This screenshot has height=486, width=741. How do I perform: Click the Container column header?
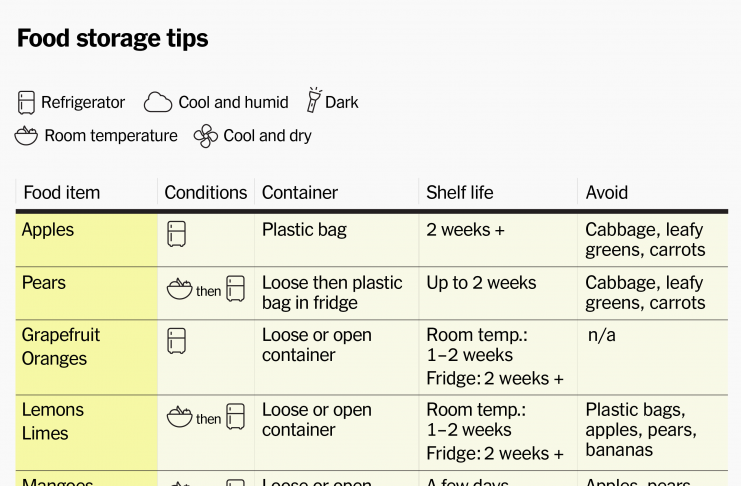(x=300, y=193)
